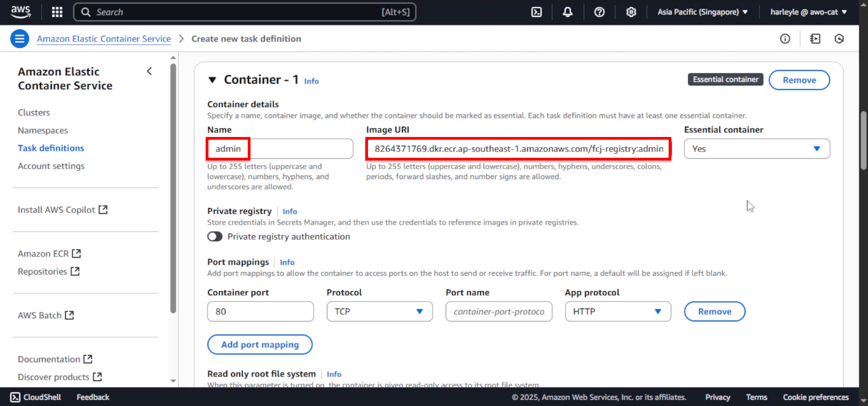Click the Container port field showing 80

[260, 312]
